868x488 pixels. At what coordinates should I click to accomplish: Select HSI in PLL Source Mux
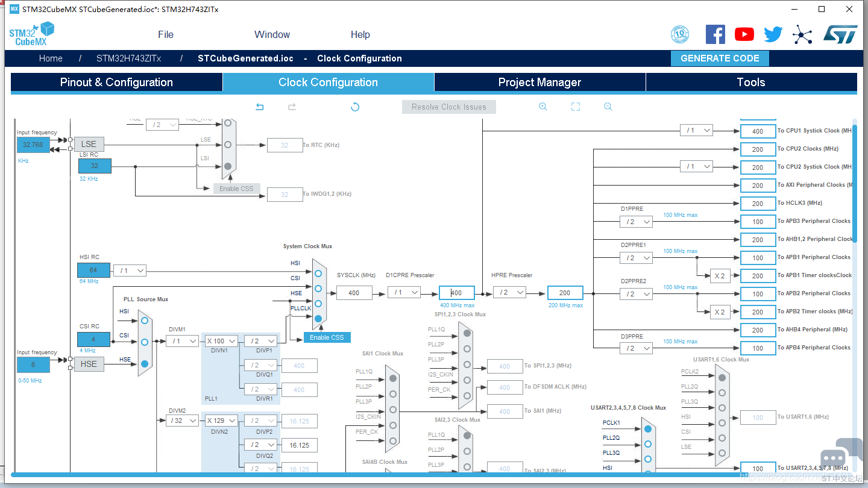[x=145, y=321]
